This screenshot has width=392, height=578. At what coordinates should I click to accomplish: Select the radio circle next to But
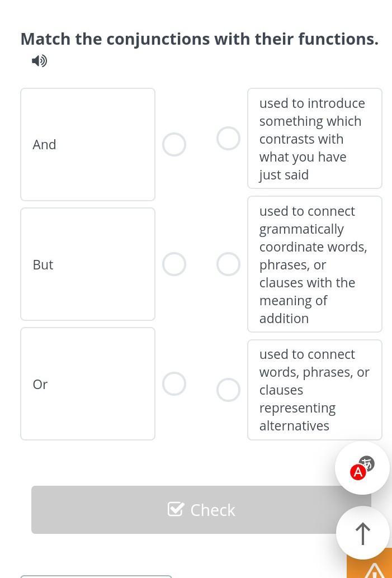tap(174, 264)
